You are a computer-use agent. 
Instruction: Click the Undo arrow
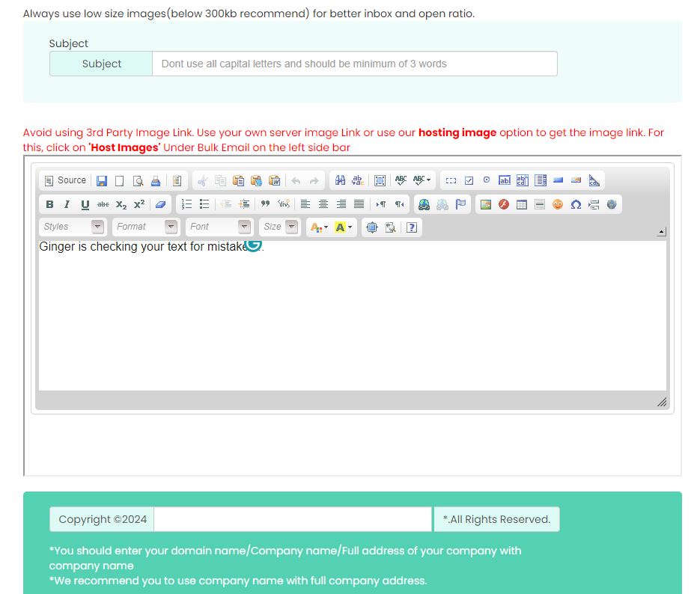pyautogui.click(x=296, y=180)
